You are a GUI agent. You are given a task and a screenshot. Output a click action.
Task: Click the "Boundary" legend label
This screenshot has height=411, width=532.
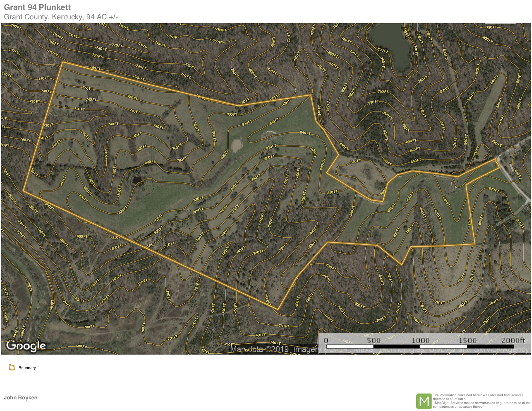[27, 368]
